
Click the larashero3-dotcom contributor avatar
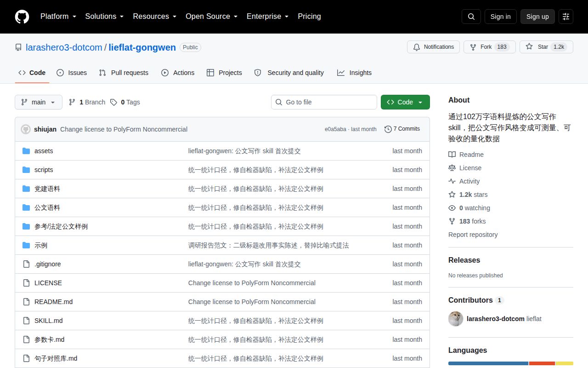click(x=456, y=319)
